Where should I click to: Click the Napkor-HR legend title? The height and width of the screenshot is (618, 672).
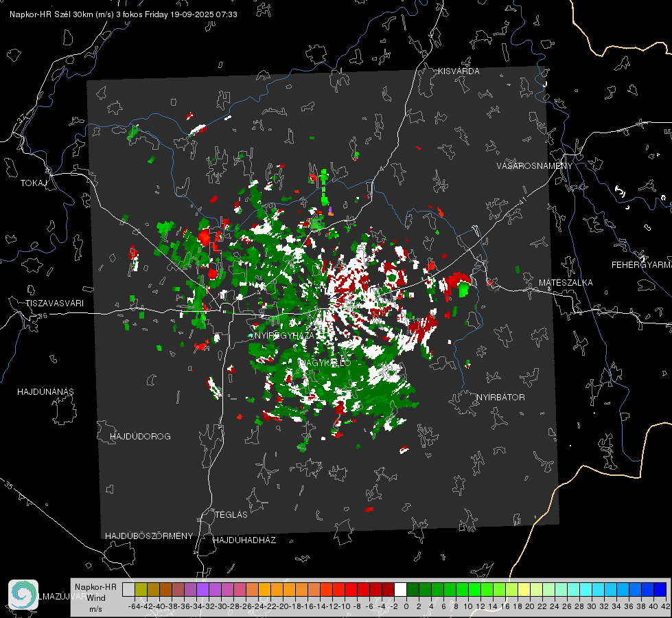point(95,587)
